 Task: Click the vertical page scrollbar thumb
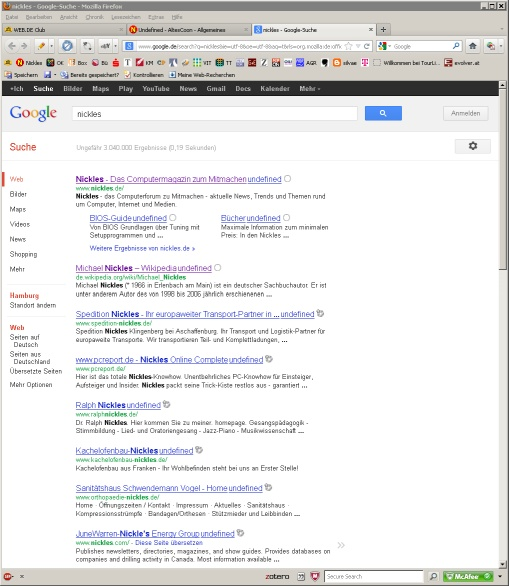[x=503, y=179]
